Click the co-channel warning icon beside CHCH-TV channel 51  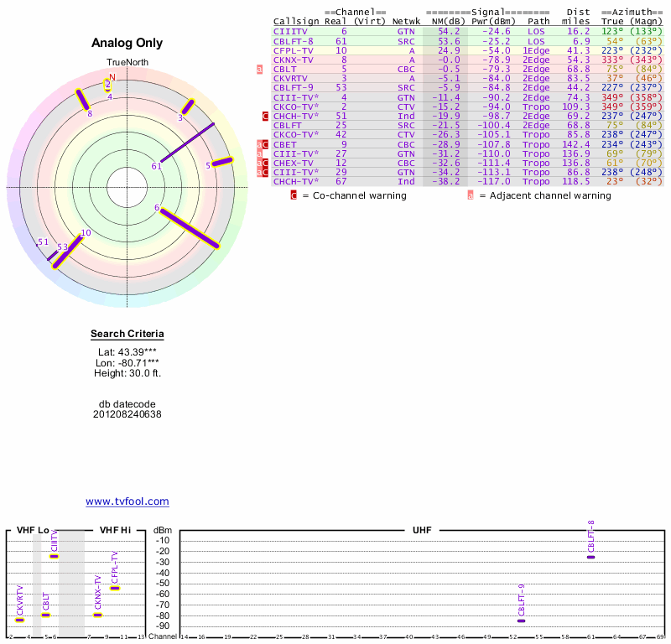coord(266,116)
